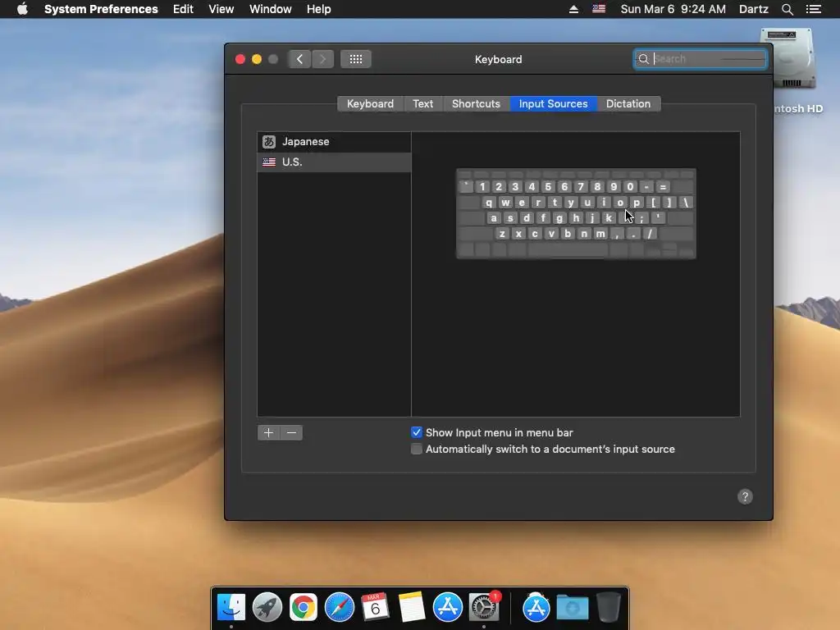Add input source with plus button

click(x=268, y=433)
